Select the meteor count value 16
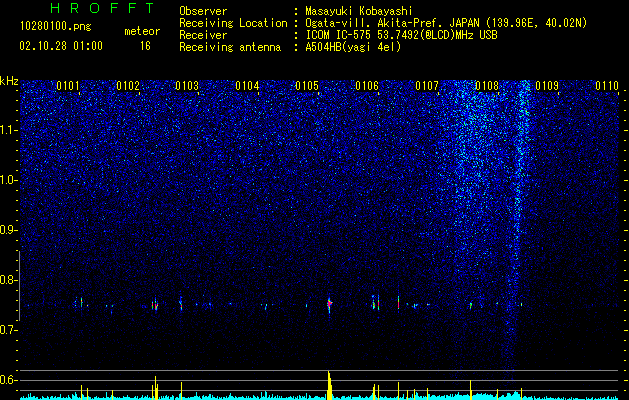 (x=145, y=46)
